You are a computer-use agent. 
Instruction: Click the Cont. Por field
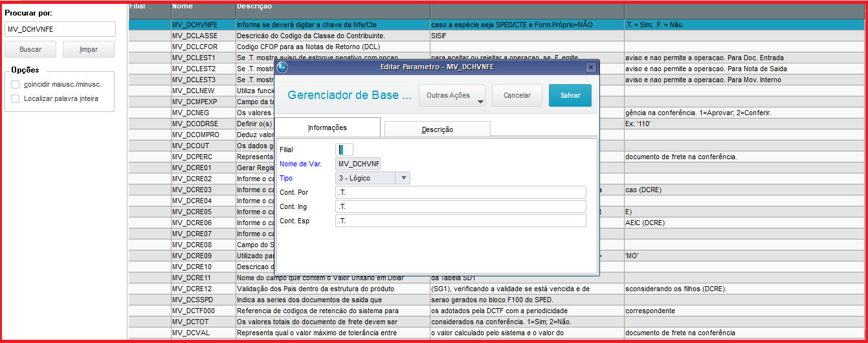click(460, 192)
